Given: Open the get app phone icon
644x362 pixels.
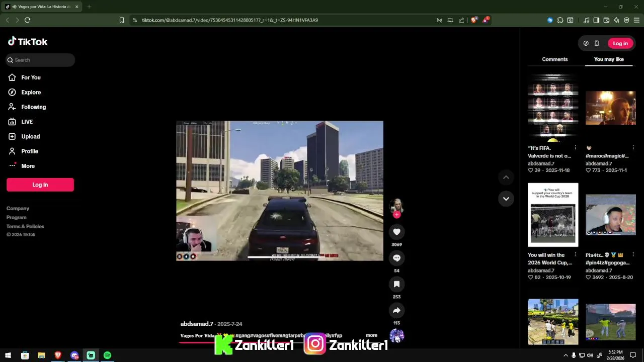Looking at the screenshot, I should (x=597, y=43).
